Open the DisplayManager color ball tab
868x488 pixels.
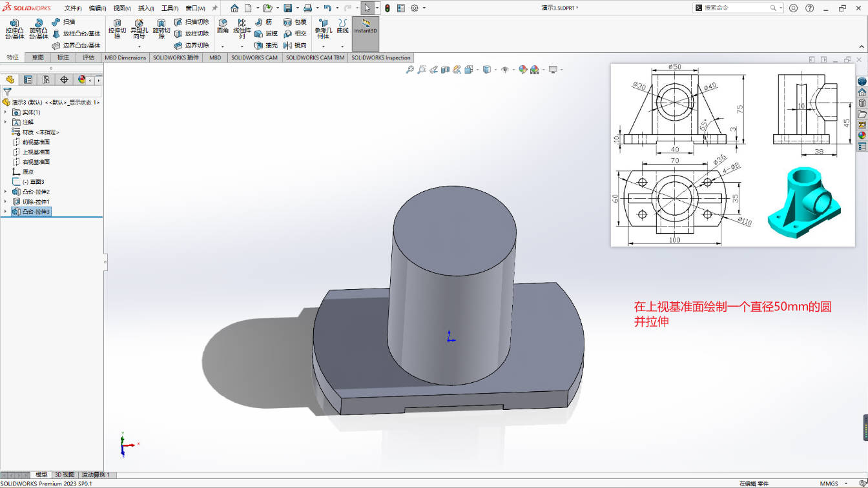[81, 79]
